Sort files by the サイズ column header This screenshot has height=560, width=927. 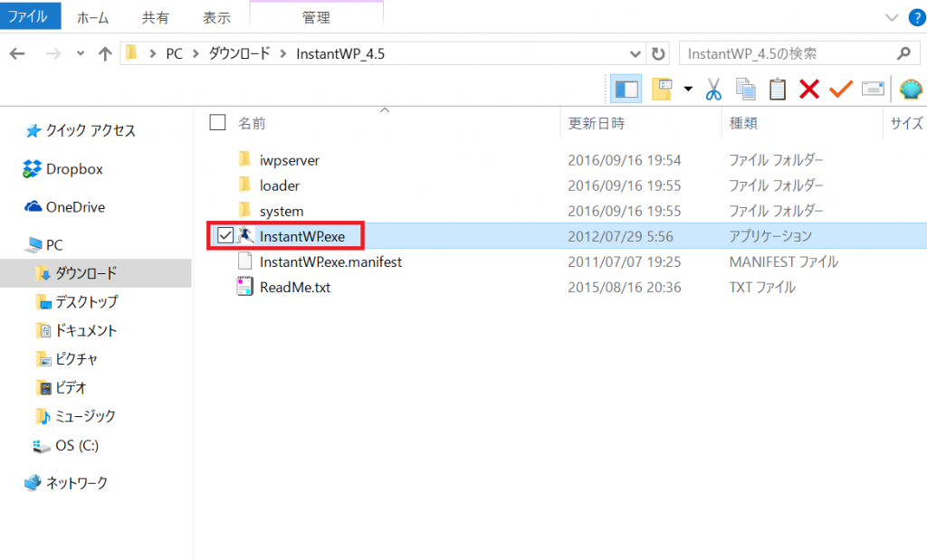pos(907,123)
